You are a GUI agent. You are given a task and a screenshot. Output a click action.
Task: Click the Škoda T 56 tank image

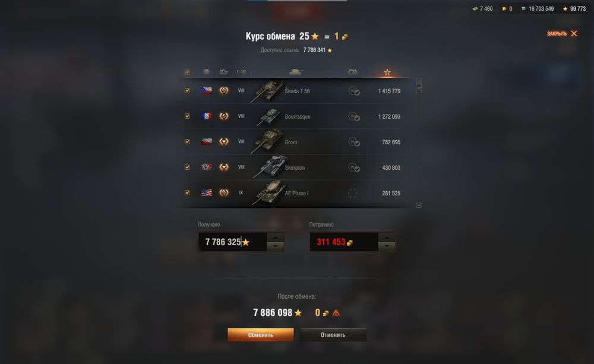(268, 91)
